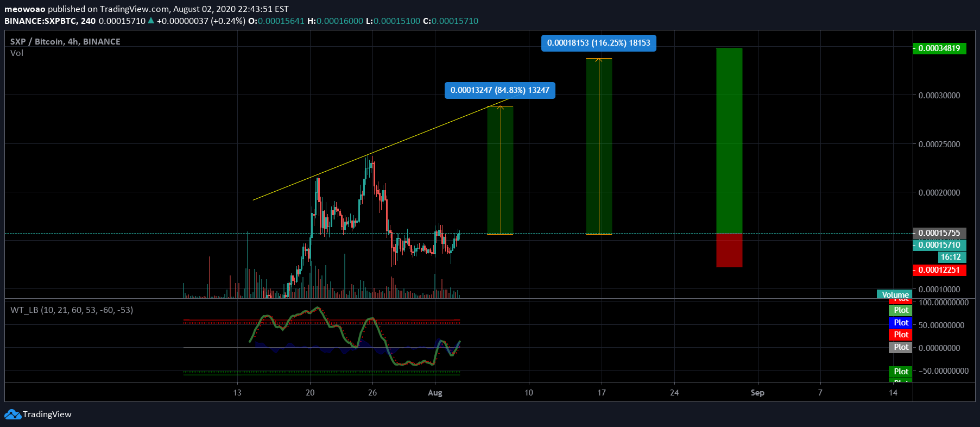Viewport: 980px width, 427px height.
Task: Click the gray 0.00015755 entry price tag
Action: coord(939,233)
